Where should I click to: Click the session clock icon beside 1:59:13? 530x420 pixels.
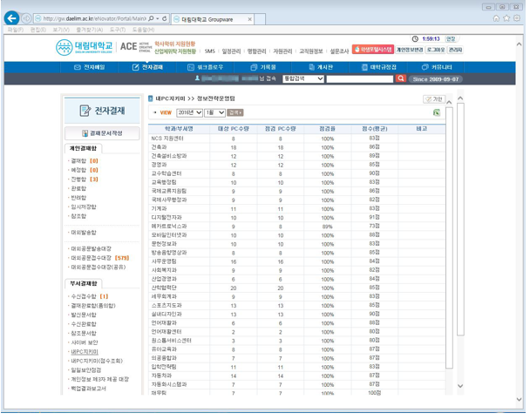(415, 39)
